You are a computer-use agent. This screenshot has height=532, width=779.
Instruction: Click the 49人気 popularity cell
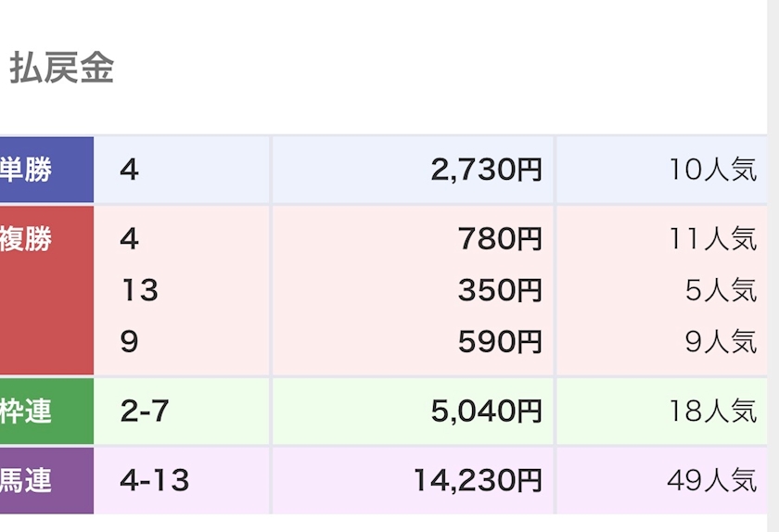712,481
